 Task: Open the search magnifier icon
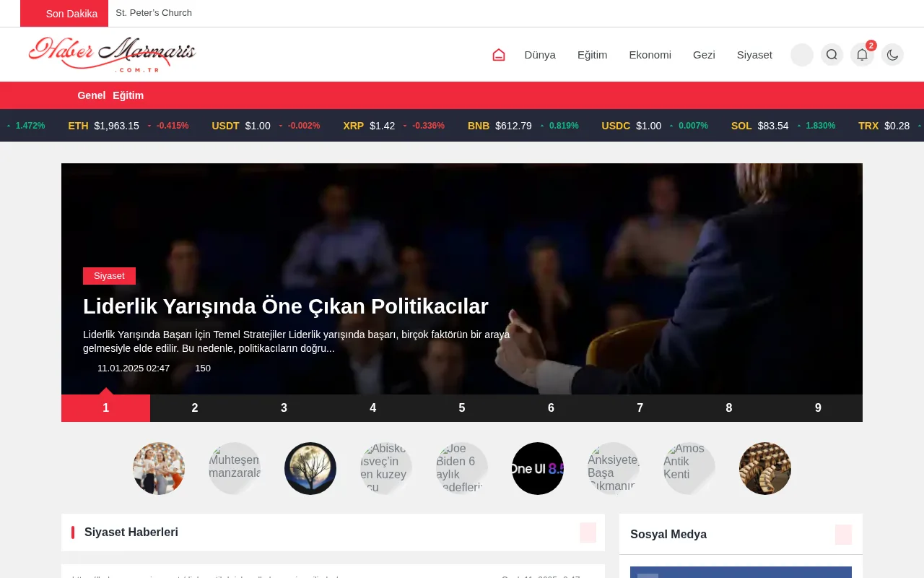pyautogui.click(x=832, y=54)
